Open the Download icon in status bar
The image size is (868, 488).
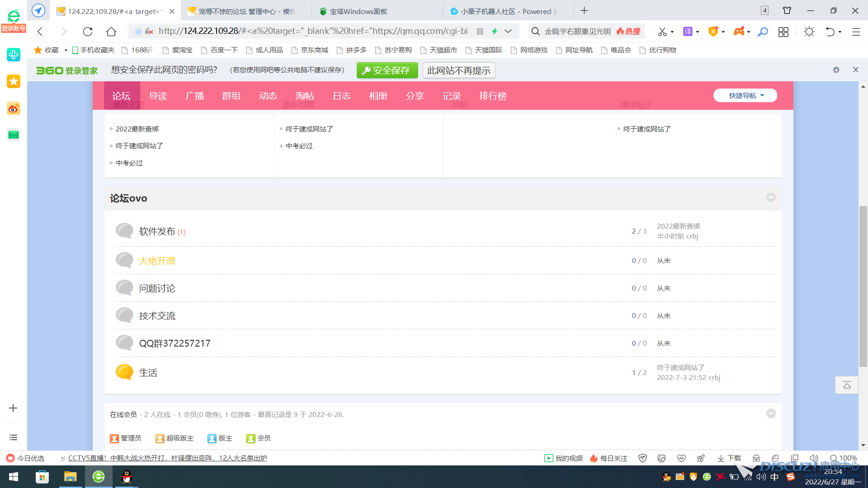[729, 458]
